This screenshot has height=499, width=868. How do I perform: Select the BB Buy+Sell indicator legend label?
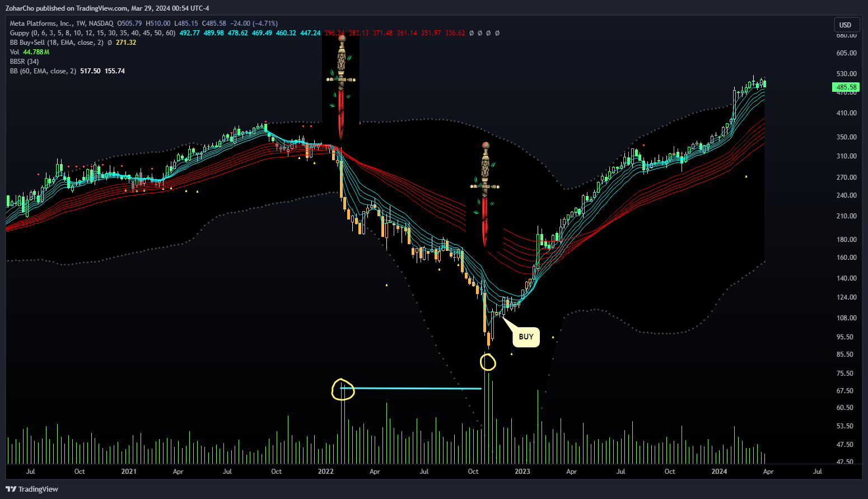coord(57,43)
